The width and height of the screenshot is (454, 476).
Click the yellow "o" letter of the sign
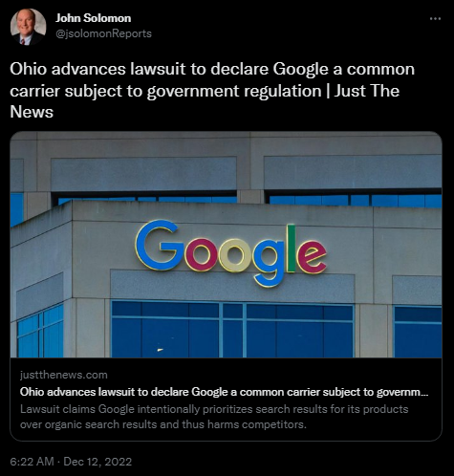(x=234, y=255)
